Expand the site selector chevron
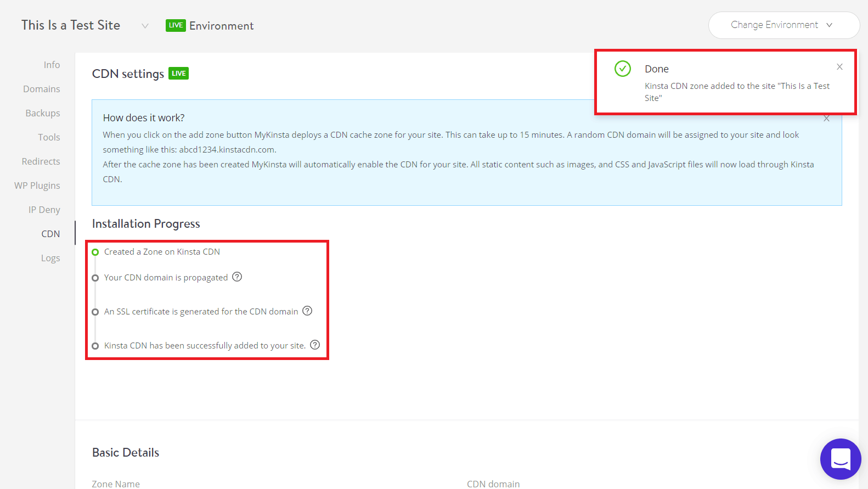 point(145,26)
